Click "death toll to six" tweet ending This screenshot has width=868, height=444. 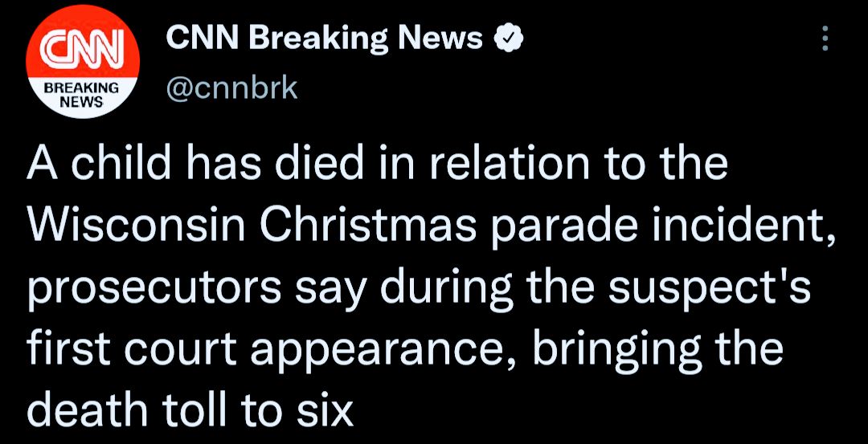(x=190, y=410)
